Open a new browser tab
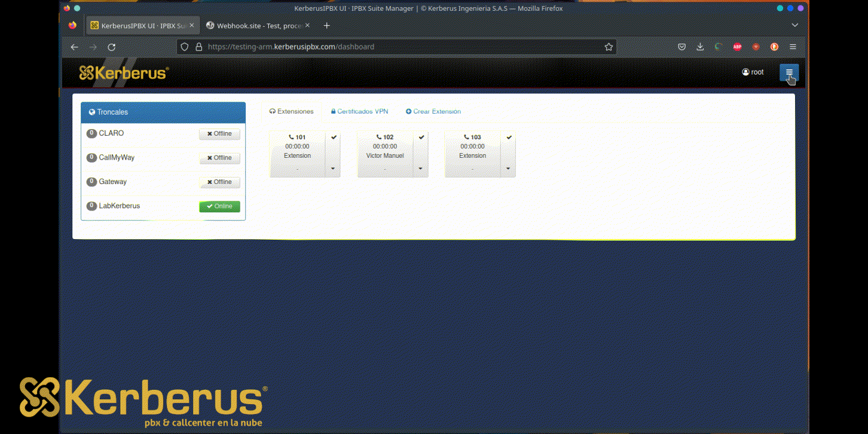The width and height of the screenshot is (868, 434). coord(326,26)
